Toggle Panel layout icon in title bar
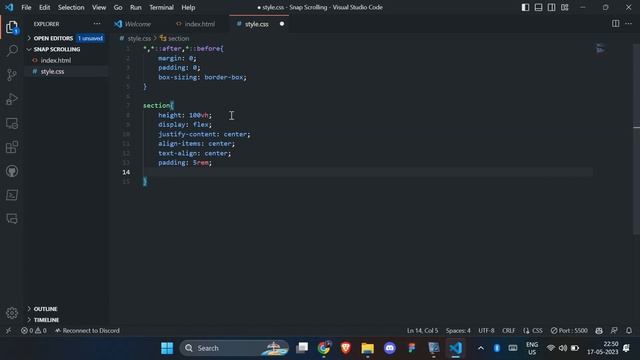Screen dimensions: 640x360 pos(538,7)
